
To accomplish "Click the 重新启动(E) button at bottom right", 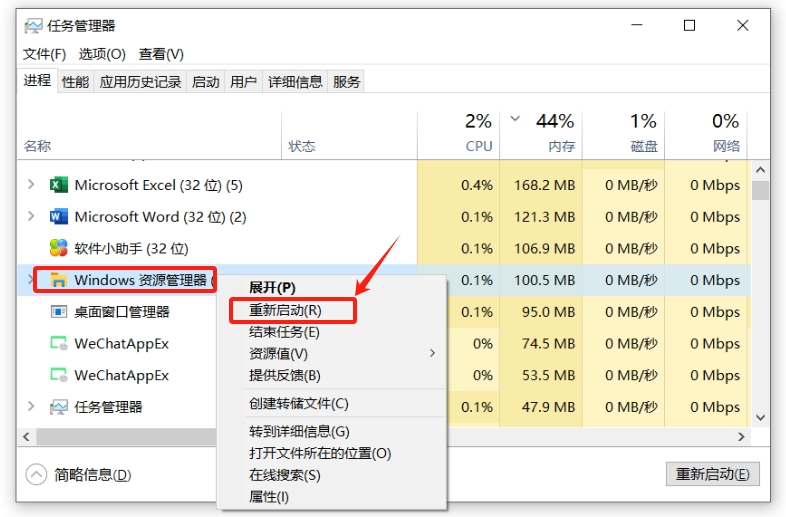I will [x=712, y=474].
